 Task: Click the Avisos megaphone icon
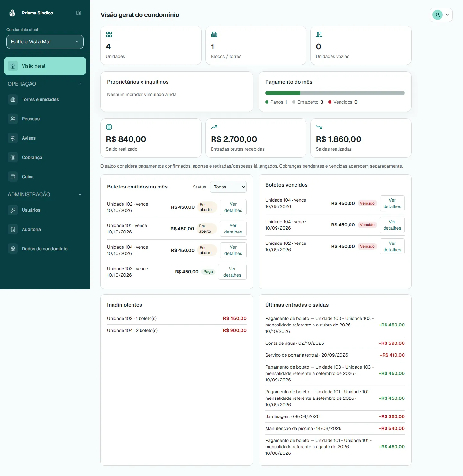tap(13, 138)
